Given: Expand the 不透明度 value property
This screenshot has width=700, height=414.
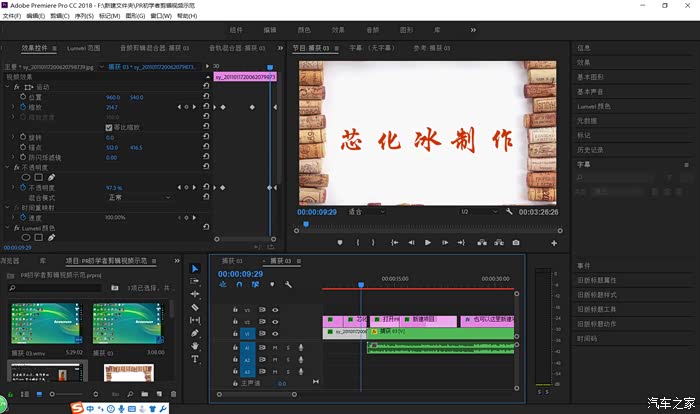Looking at the screenshot, I should [x=13, y=188].
